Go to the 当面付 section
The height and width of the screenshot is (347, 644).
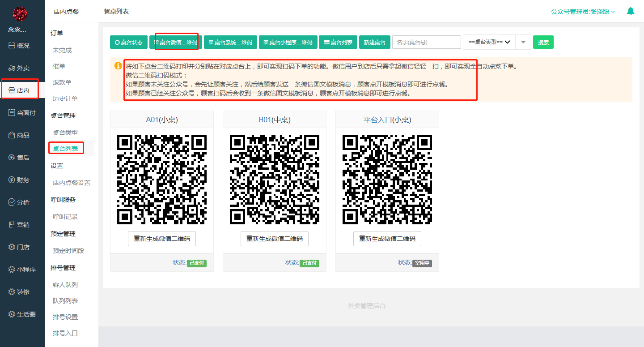22,113
